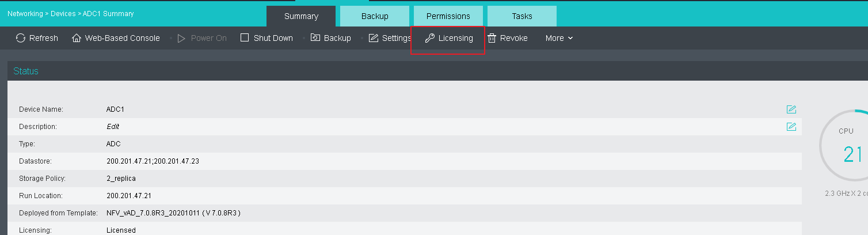Navigate to Networking in the breadcrumb
The width and height of the screenshot is (868, 235).
coord(25,13)
